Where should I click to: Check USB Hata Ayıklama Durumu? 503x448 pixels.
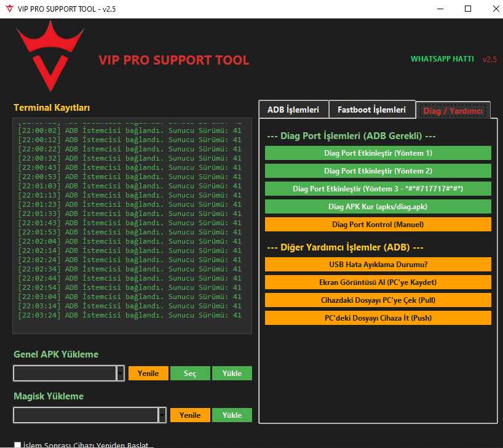point(378,265)
